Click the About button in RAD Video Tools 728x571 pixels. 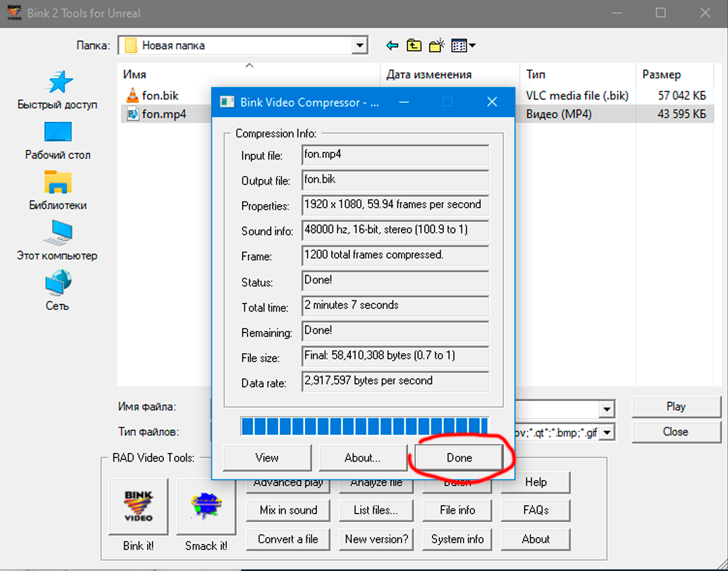click(x=535, y=539)
